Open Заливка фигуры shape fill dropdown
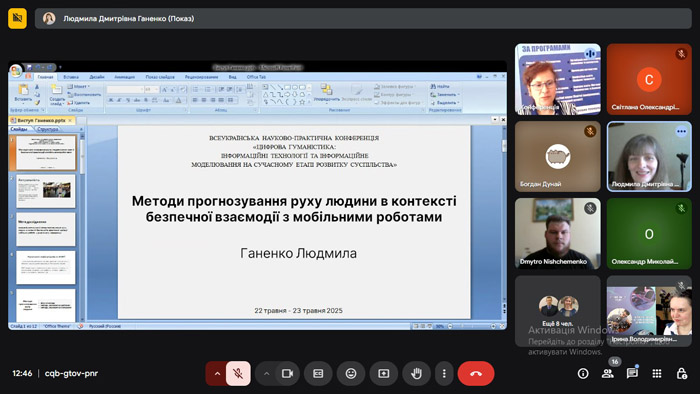 tap(395, 87)
